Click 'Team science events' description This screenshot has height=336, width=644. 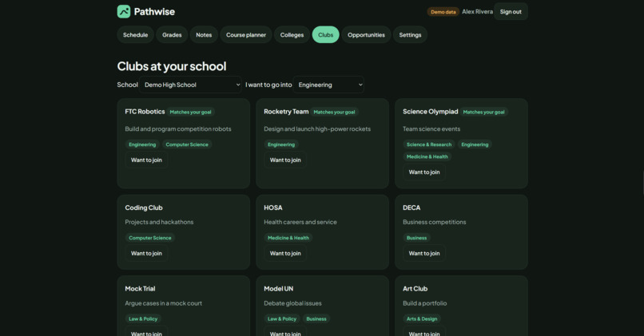431,128
